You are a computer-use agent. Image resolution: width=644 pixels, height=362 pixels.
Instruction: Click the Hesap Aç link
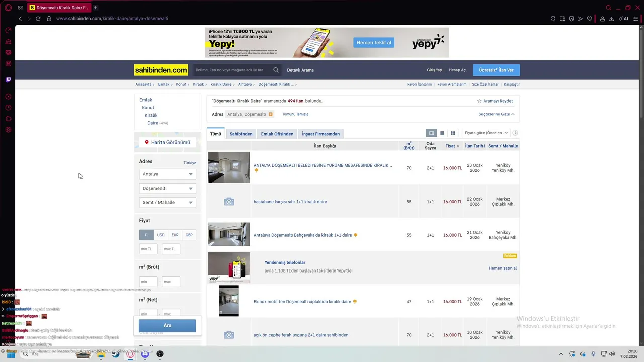[x=457, y=70]
